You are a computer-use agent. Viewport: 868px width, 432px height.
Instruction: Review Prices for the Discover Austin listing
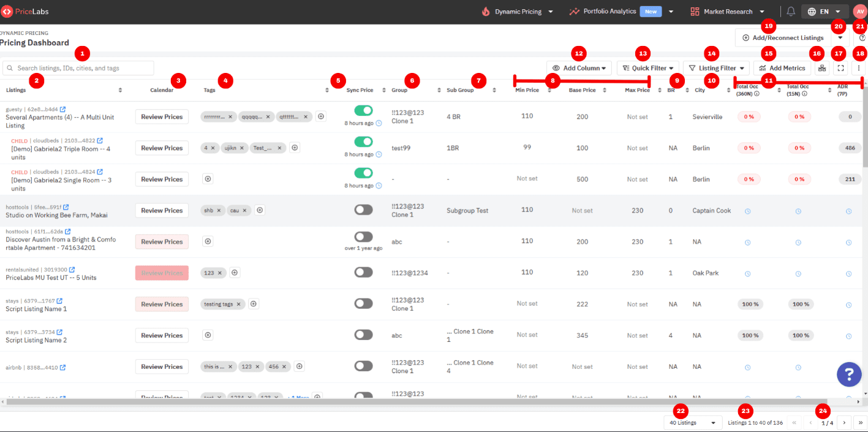tap(161, 241)
